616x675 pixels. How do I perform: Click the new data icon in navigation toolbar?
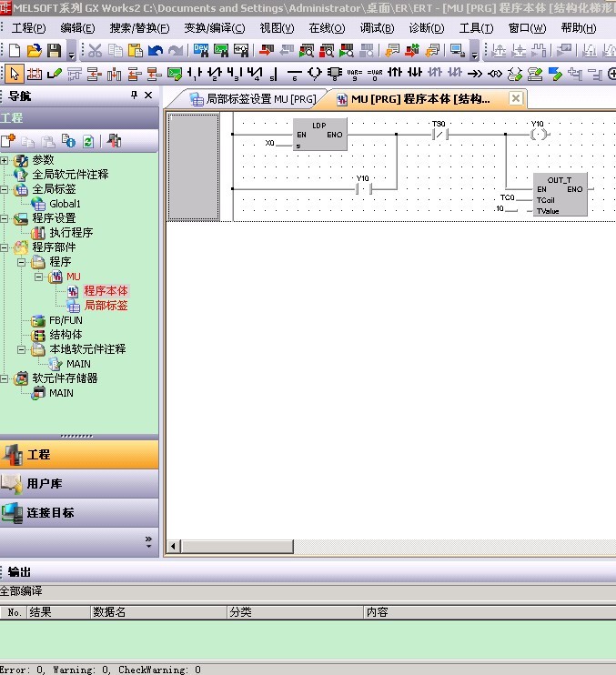click(x=8, y=141)
